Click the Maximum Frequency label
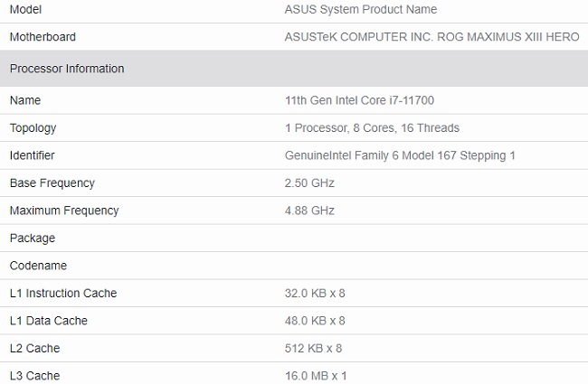 point(64,211)
